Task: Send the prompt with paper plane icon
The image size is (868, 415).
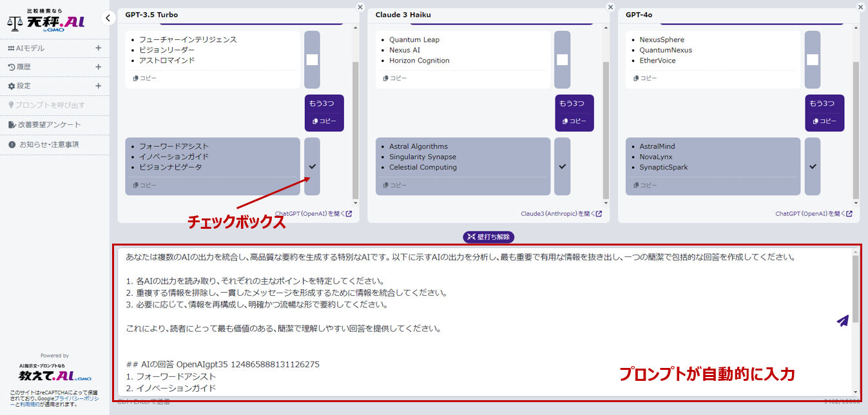Action: pos(842,320)
